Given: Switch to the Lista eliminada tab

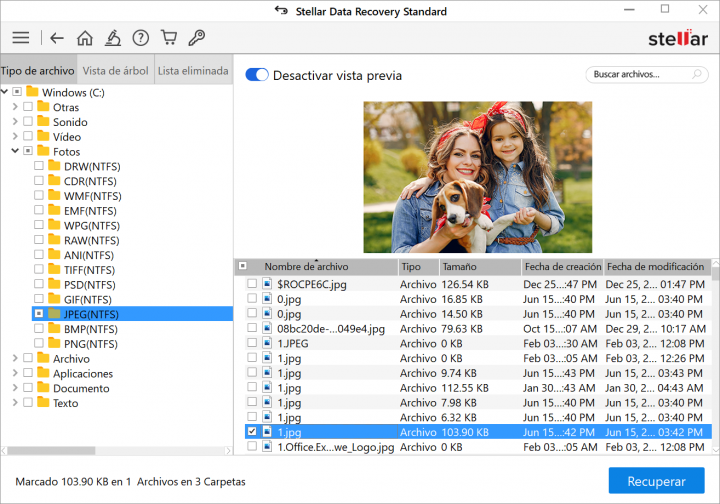Looking at the screenshot, I should point(193,71).
